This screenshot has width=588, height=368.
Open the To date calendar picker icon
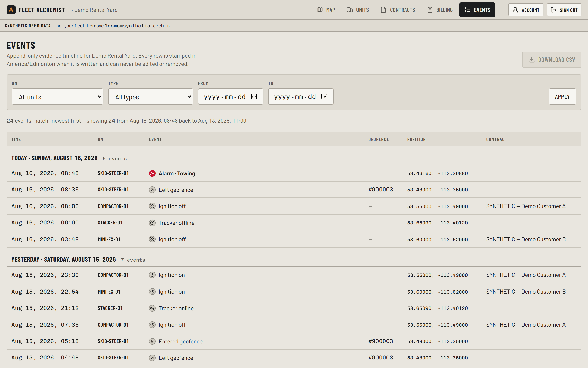[324, 97]
